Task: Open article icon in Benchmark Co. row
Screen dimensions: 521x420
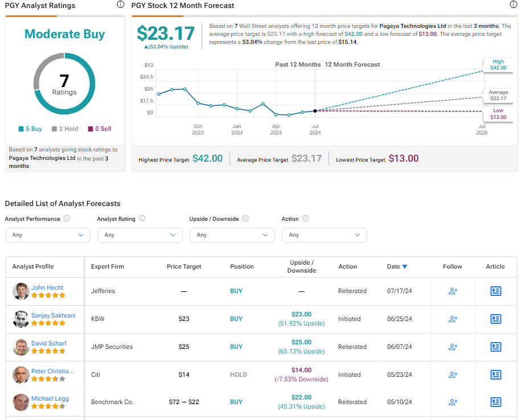Action: click(x=496, y=402)
